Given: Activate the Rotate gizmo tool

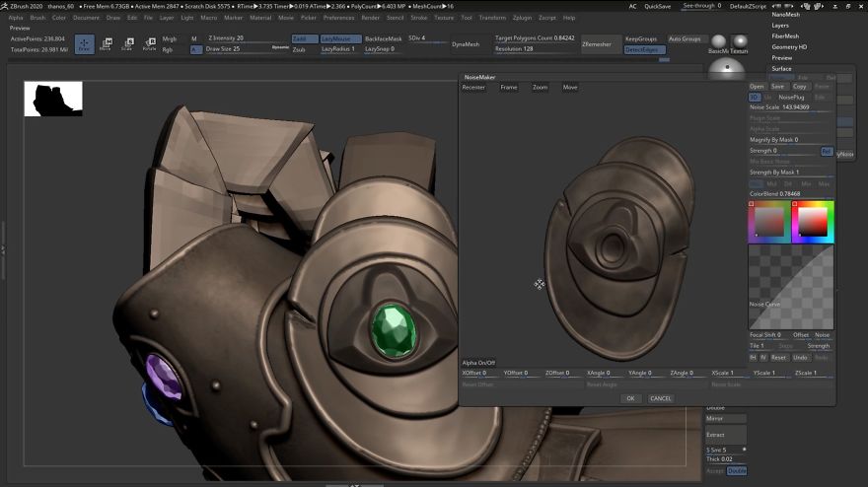Looking at the screenshot, I should pos(150,44).
